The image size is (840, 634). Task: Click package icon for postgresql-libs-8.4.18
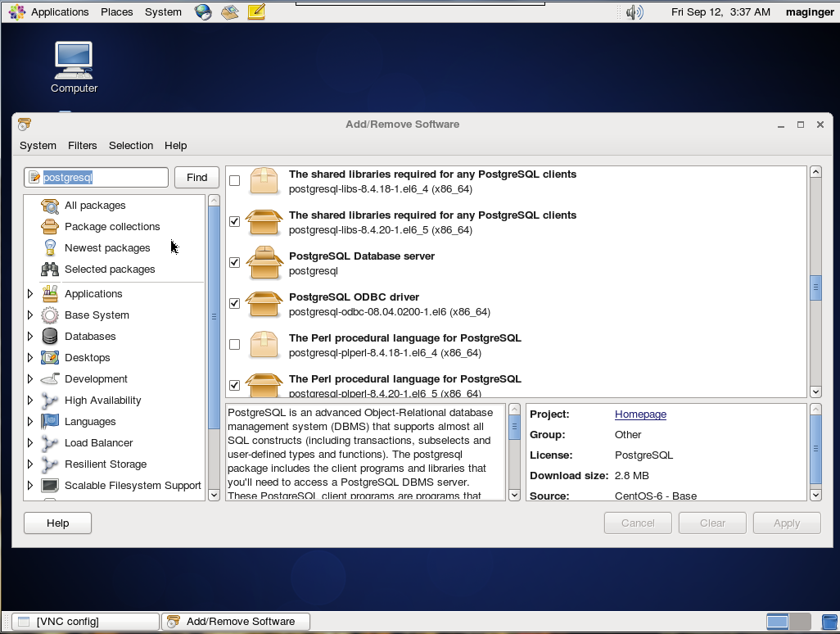[x=264, y=181]
